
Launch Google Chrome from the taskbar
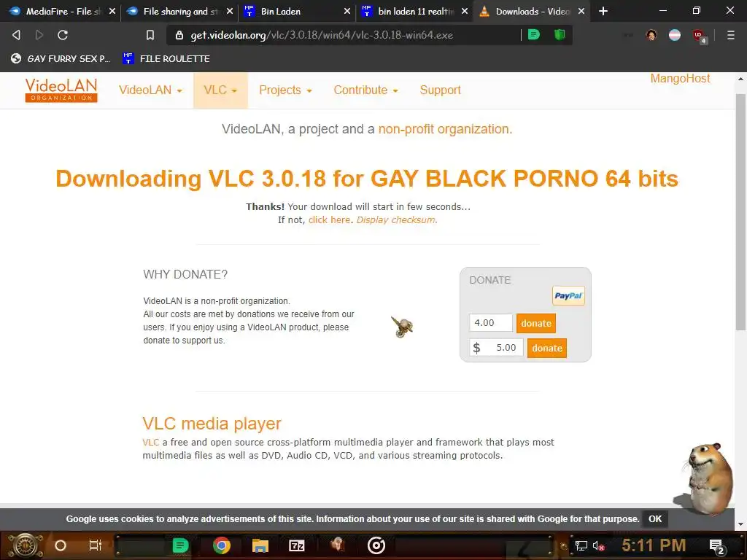(222, 545)
